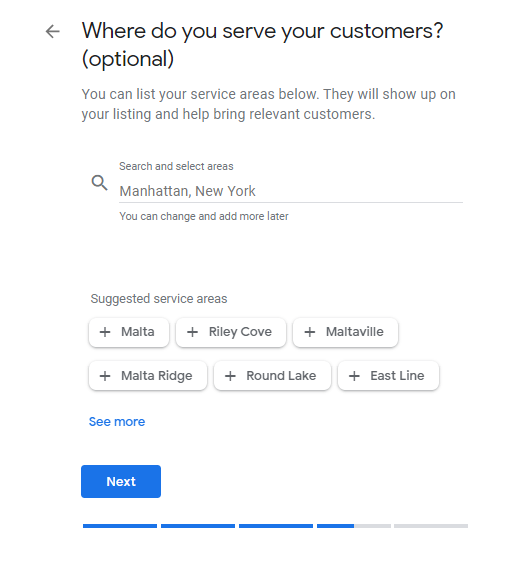Click the plus icon on Round Lake
This screenshot has height=571, width=526.
[230, 376]
